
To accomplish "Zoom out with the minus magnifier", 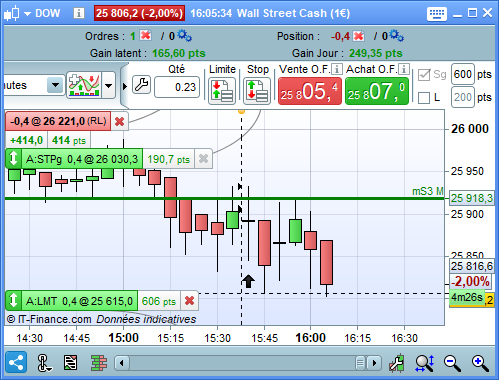I will click(452, 363).
